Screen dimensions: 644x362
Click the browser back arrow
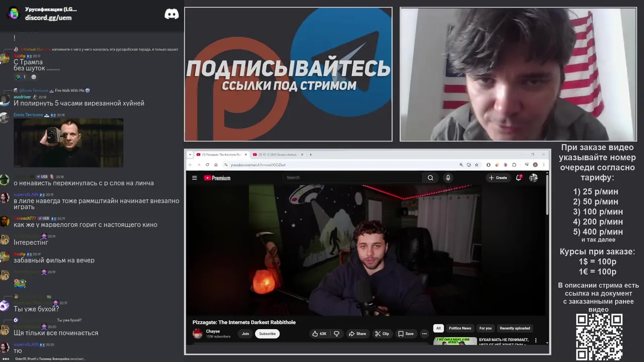click(x=191, y=164)
